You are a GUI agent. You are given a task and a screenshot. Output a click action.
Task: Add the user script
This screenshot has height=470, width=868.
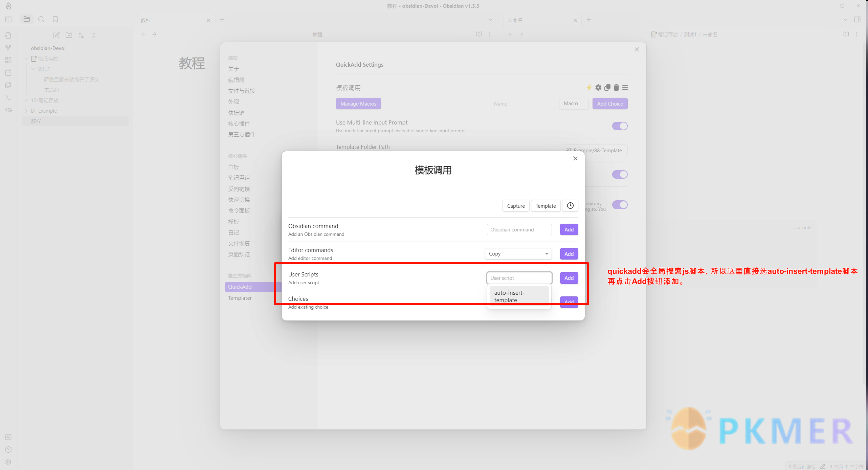[569, 278]
